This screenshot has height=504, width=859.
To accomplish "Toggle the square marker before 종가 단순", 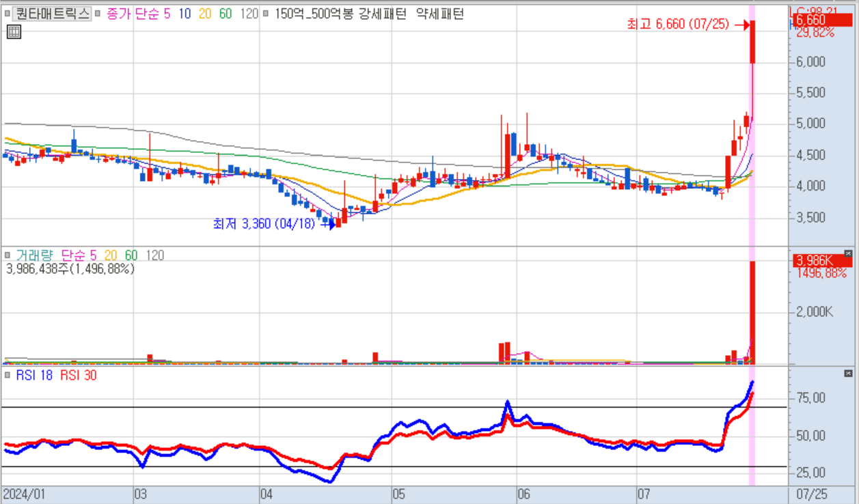I will pyautogui.click(x=98, y=14).
